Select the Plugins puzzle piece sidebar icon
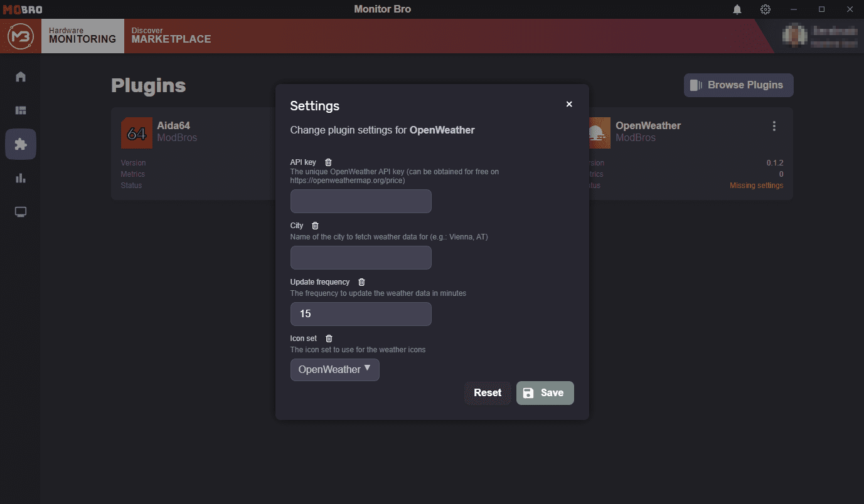The image size is (864, 504). click(x=21, y=144)
